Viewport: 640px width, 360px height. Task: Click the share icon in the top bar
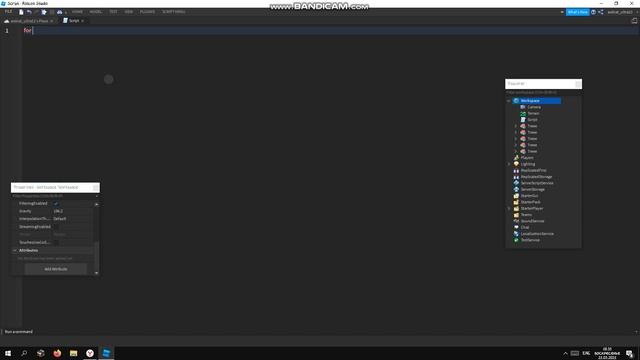pos(601,12)
